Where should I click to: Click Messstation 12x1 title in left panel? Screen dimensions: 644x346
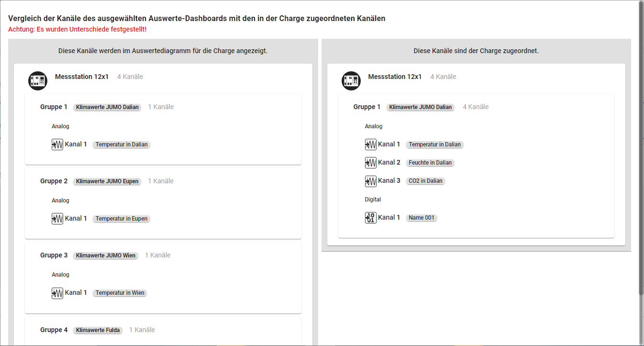(x=82, y=77)
